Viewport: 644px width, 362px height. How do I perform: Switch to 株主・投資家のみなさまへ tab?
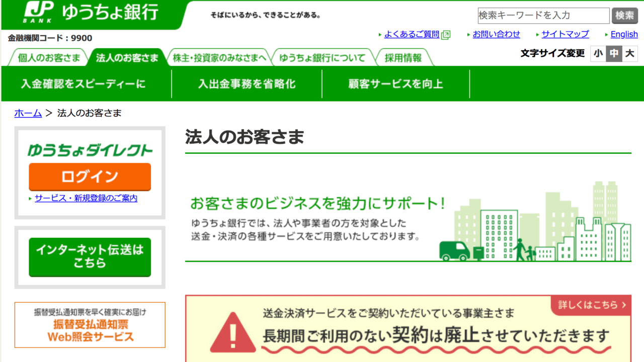[219, 58]
